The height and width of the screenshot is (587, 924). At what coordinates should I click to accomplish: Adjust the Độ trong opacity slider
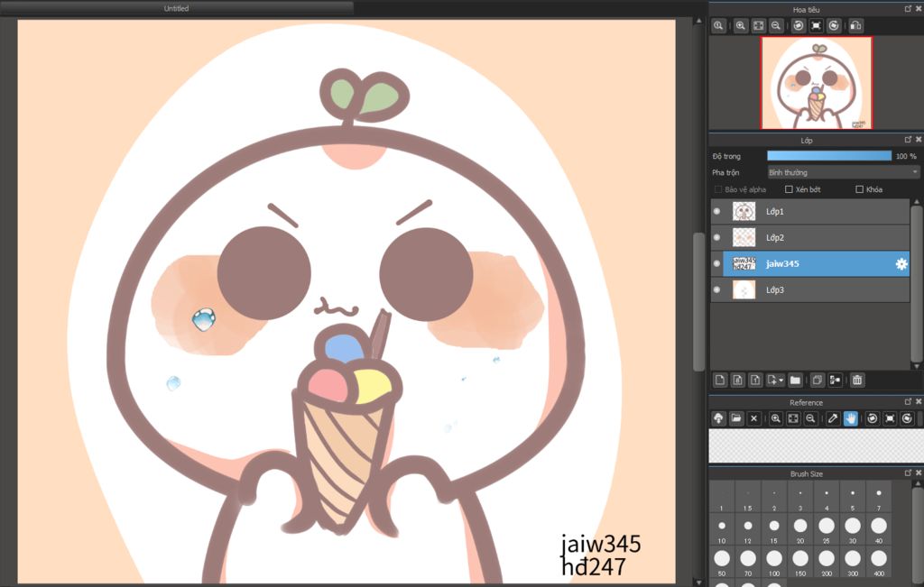click(x=829, y=156)
